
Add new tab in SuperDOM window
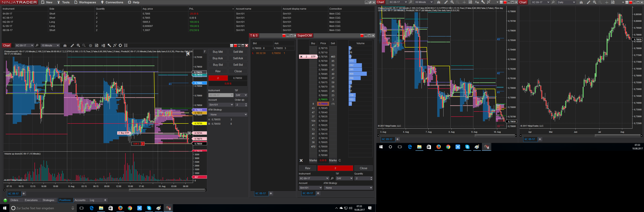click(x=318, y=193)
